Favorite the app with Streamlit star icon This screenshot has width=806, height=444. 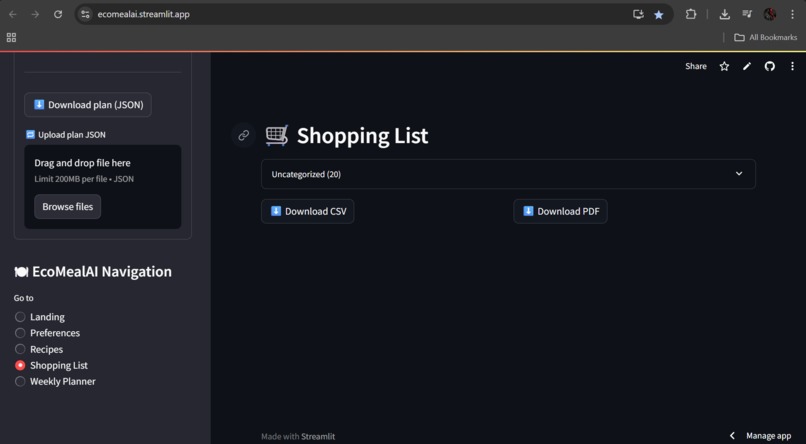tap(724, 66)
